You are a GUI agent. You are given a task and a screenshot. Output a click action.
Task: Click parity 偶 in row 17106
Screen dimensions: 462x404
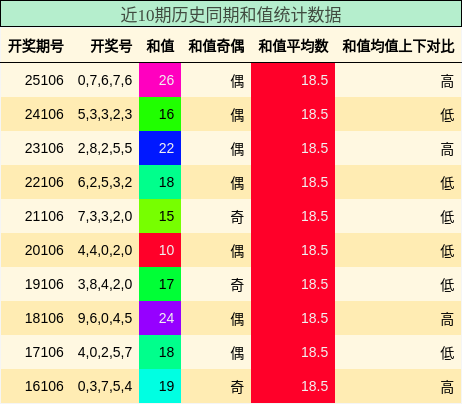click(x=237, y=353)
